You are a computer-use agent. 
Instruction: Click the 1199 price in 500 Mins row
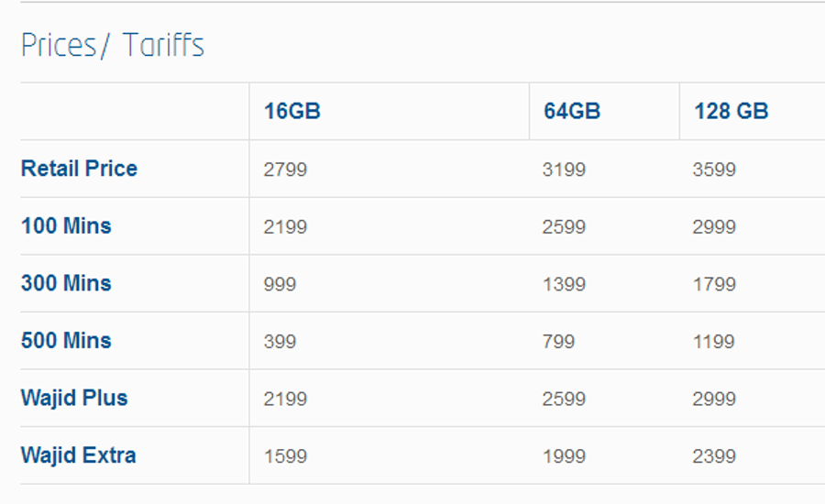pos(713,342)
